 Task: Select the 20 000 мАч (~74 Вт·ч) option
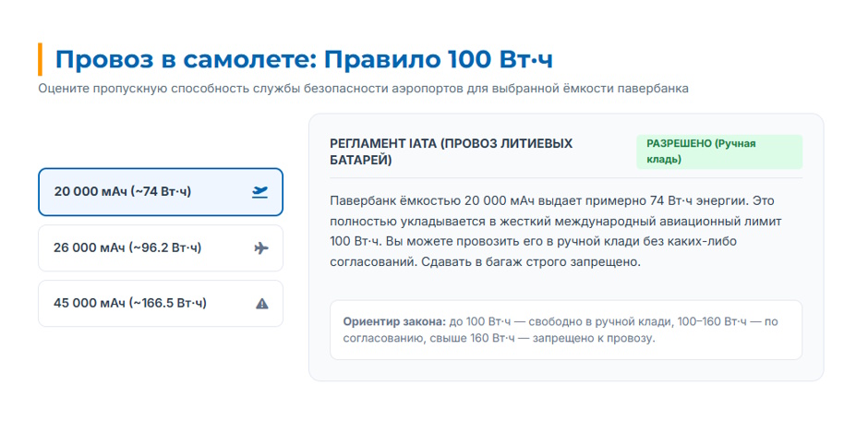click(161, 192)
